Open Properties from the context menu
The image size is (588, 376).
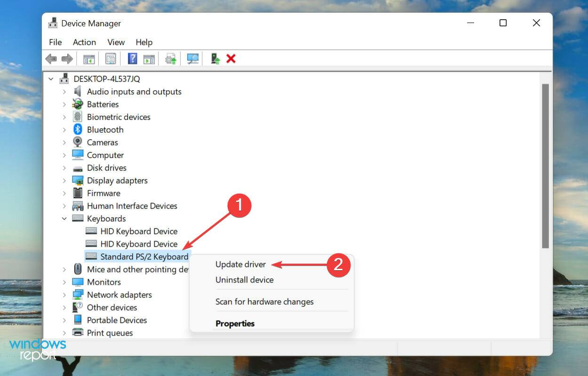pos(235,323)
